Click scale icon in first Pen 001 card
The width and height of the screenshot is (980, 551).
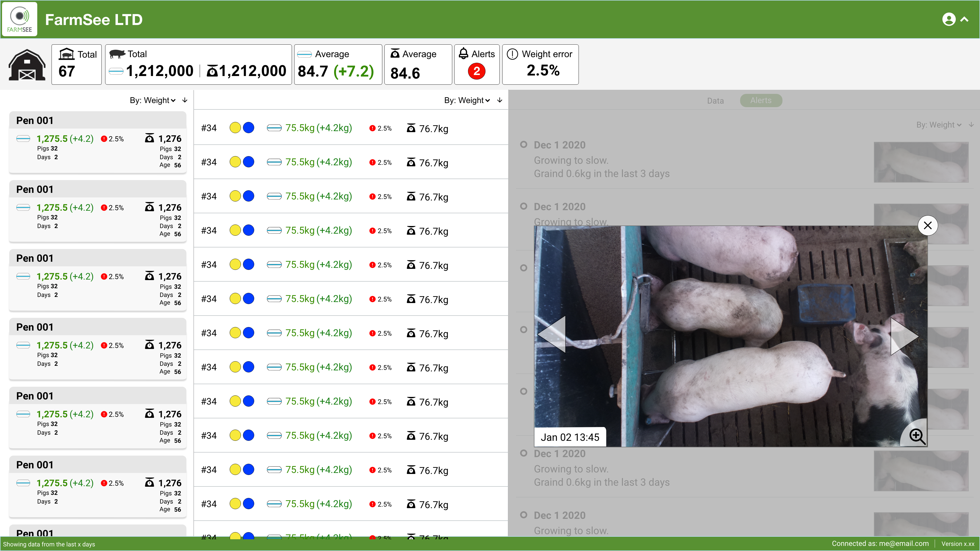pos(150,138)
